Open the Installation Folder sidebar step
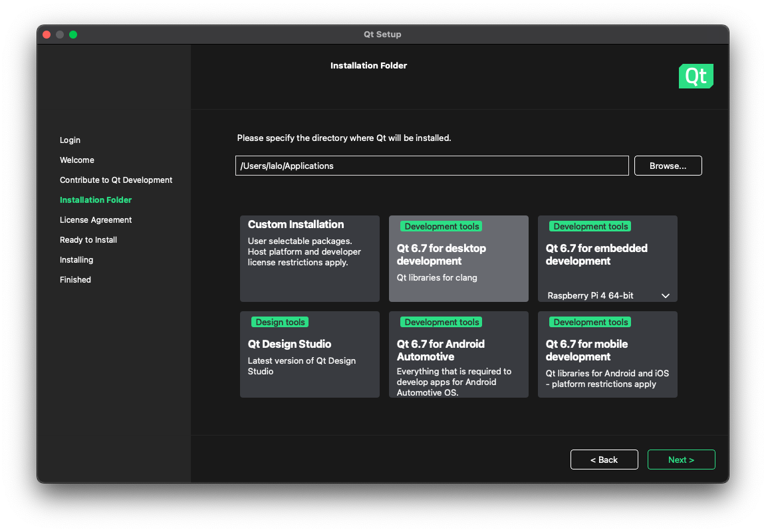766x532 pixels. point(96,200)
